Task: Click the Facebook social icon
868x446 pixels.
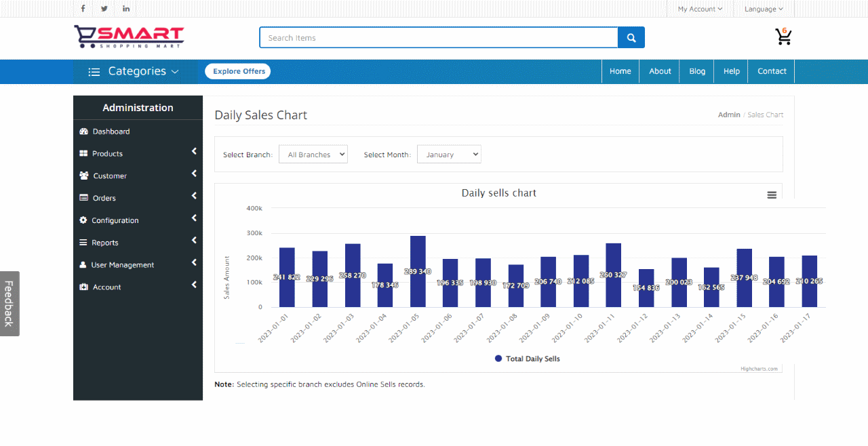Action: [82, 8]
